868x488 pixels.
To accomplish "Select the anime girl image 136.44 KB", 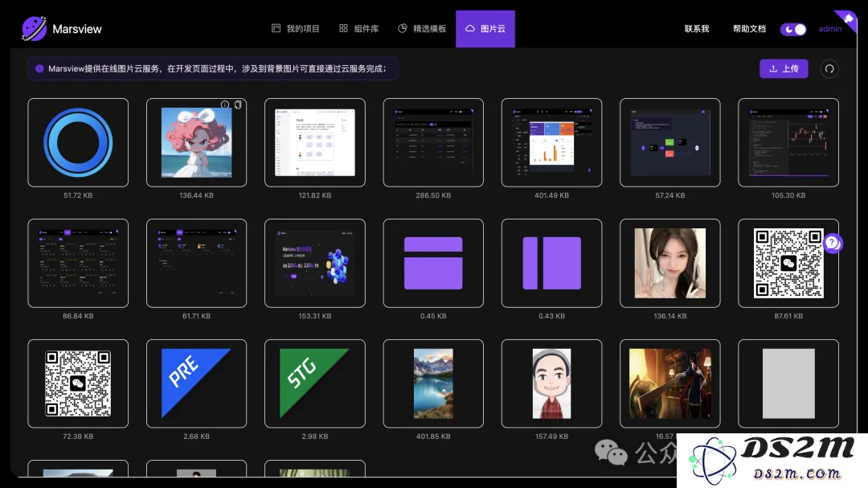I will tap(197, 142).
